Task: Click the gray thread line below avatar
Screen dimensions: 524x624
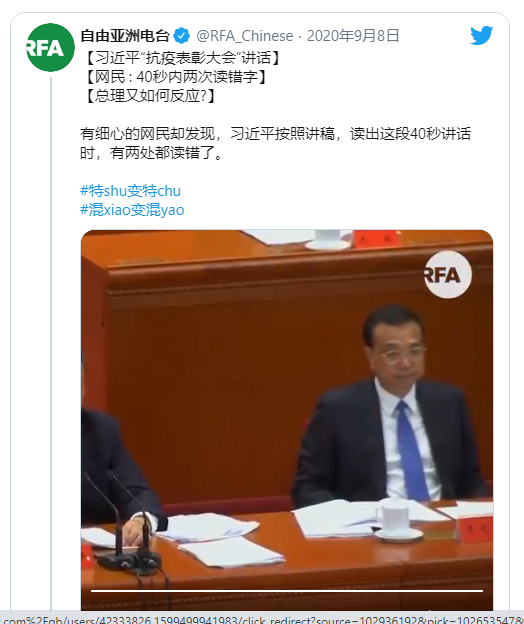Action: 51,342
